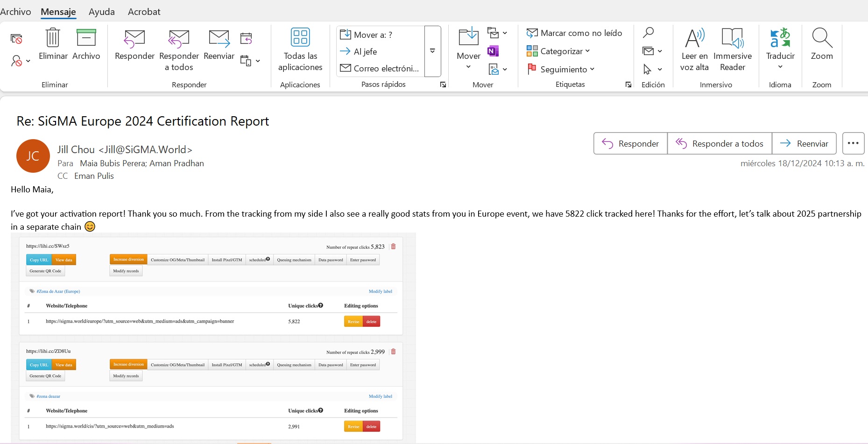Click Responder a todos in message header

tap(720, 143)
